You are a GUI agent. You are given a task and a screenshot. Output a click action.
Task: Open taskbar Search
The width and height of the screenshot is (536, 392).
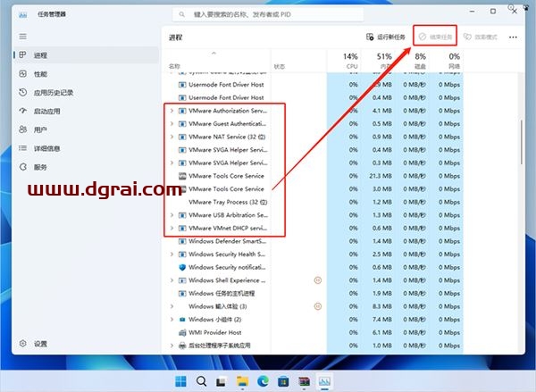click(x=201, y=380)
